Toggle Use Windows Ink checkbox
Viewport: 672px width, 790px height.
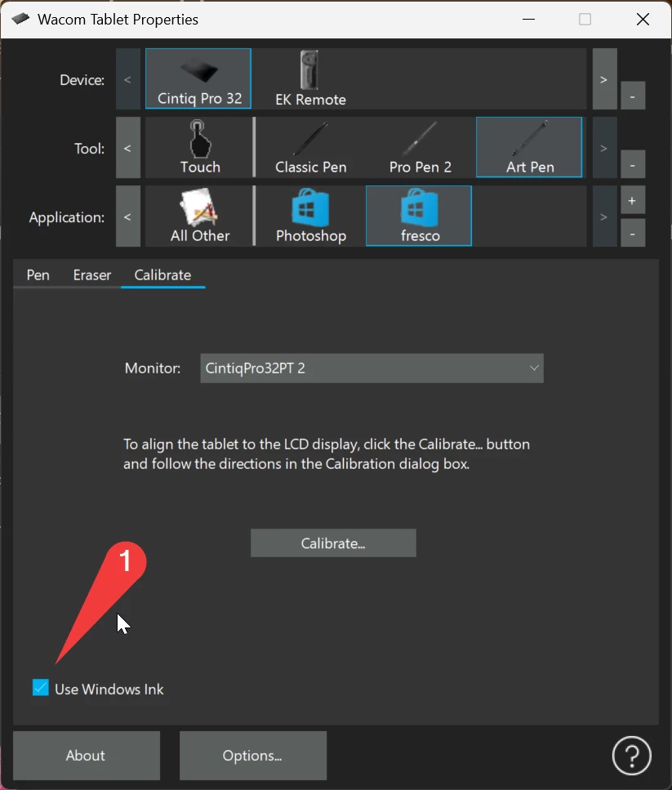[41, 688]
